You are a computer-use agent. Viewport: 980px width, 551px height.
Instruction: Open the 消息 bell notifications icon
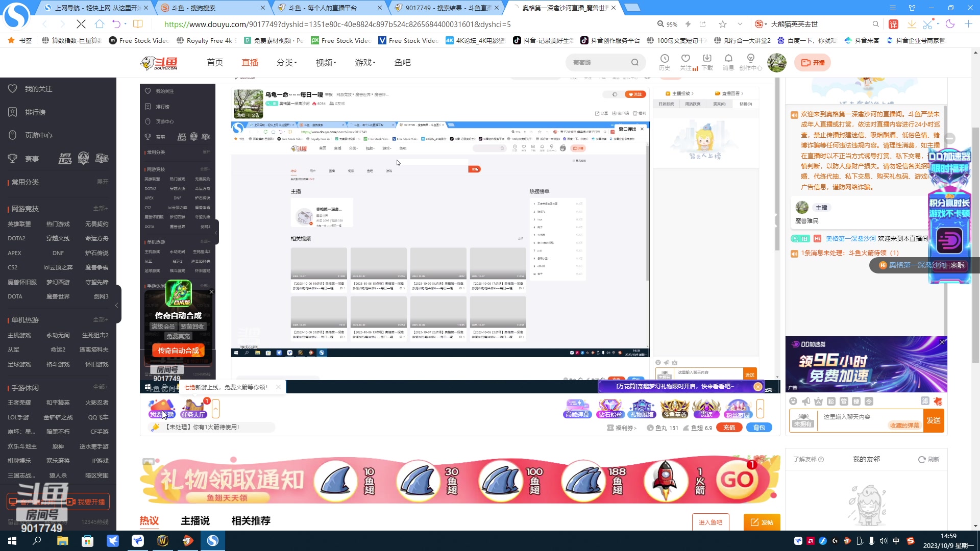(x=728, y=62)
